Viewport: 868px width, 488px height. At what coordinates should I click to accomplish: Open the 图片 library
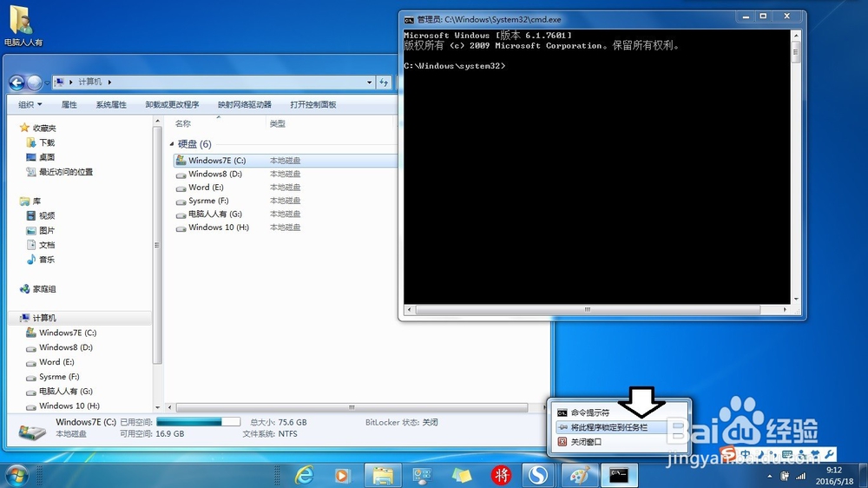click(41, 230)
